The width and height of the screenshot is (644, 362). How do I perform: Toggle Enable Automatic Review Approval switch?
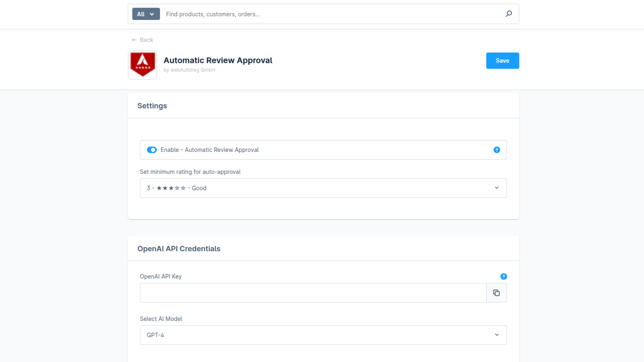tap(152, 150)
